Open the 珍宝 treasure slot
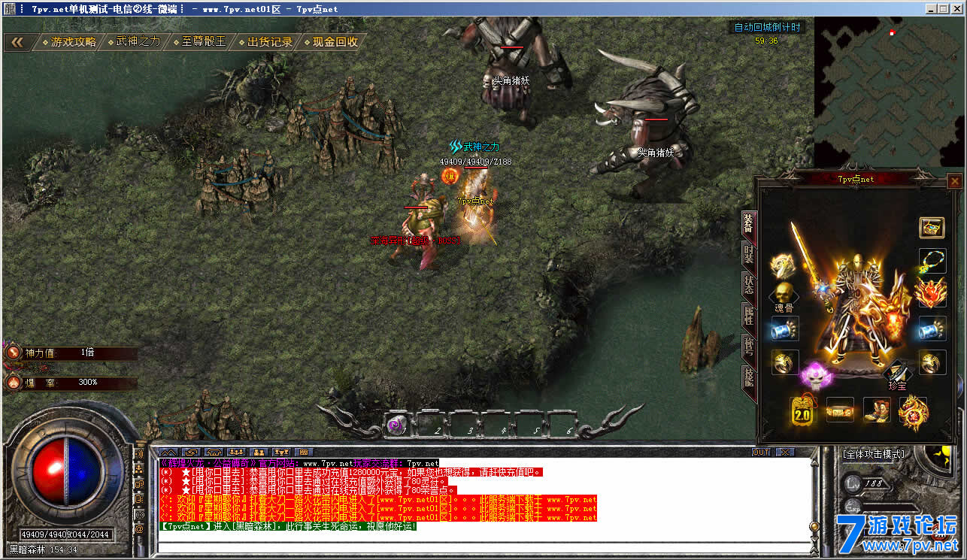967x560 pixels. pyautogui.click(x=898, y=374)
